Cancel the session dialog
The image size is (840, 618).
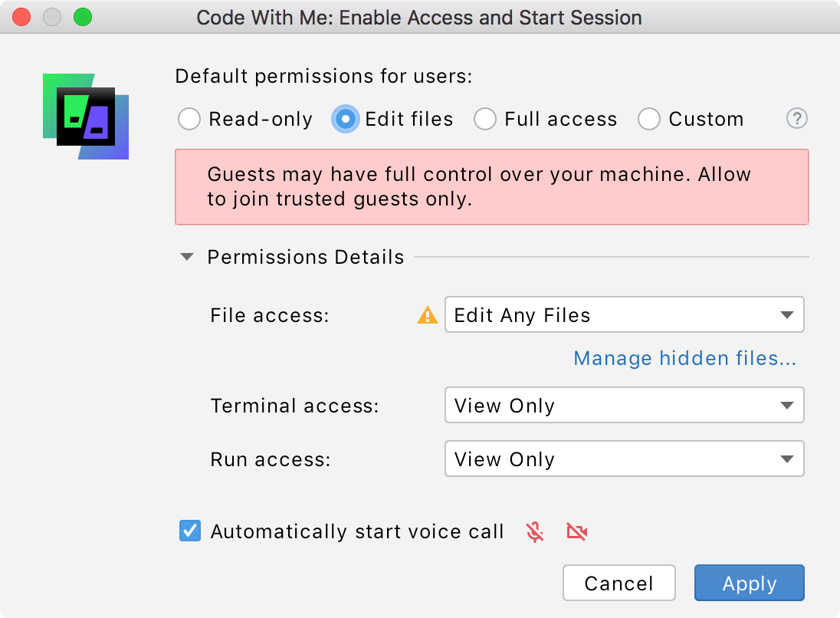click(619, 583)
